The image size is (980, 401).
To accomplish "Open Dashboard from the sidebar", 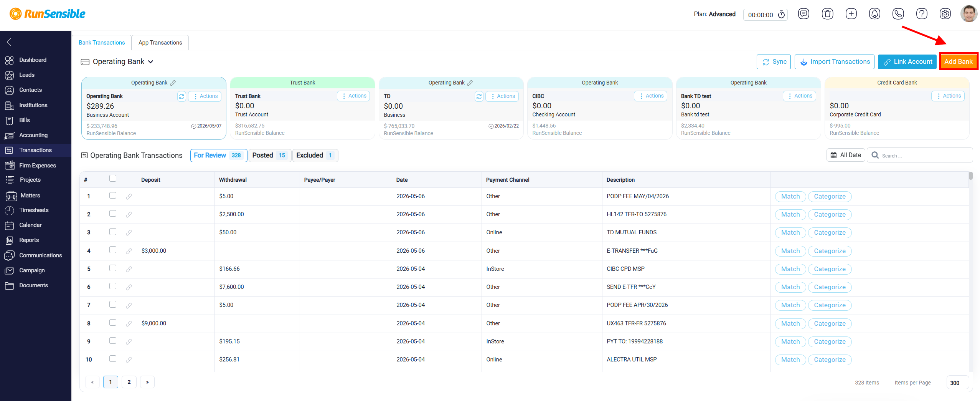I will tap(33, 60).
